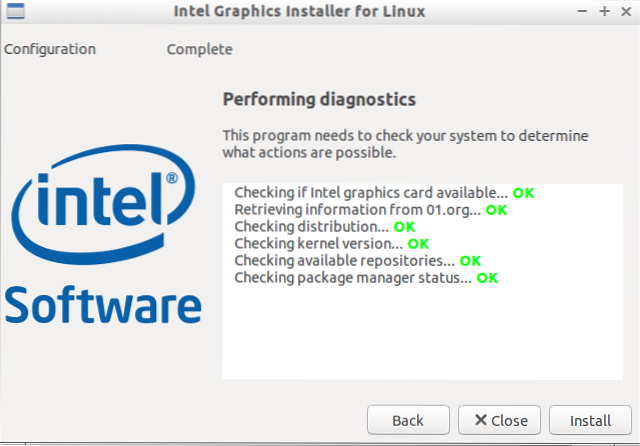Open the window menu icon in title bar
640x446 pixels.
pos(15,11)
